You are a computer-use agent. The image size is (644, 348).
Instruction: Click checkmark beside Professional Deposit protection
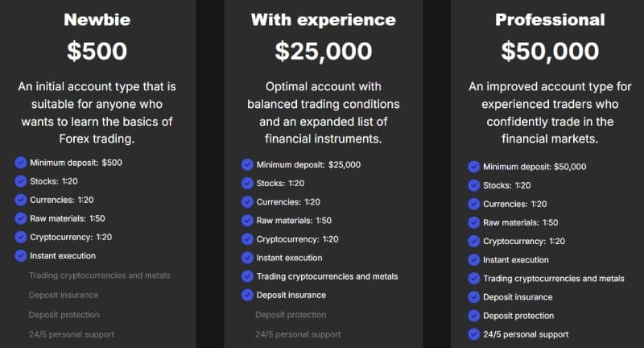[x=473, y=316]
